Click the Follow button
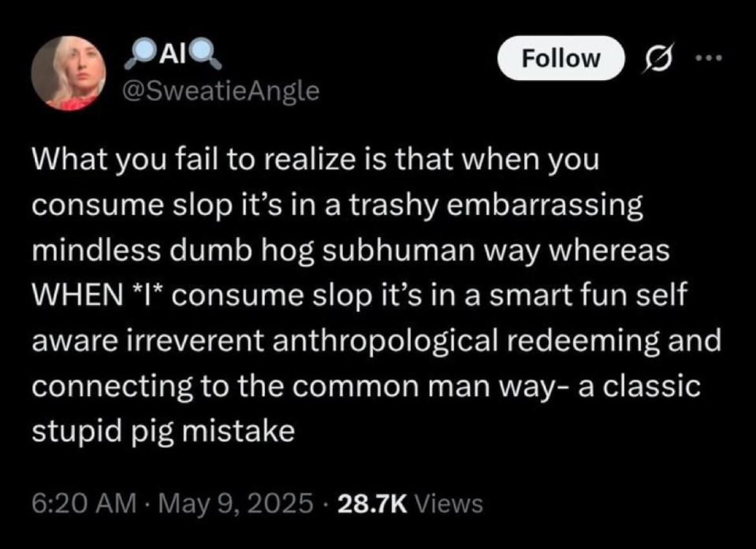 click(561, 58)
